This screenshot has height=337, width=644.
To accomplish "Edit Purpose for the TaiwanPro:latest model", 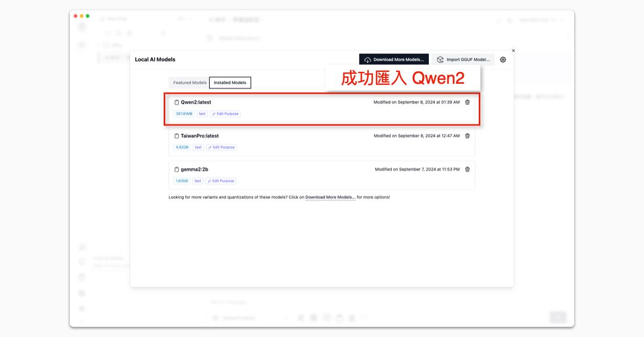I will tap(221, 147).
